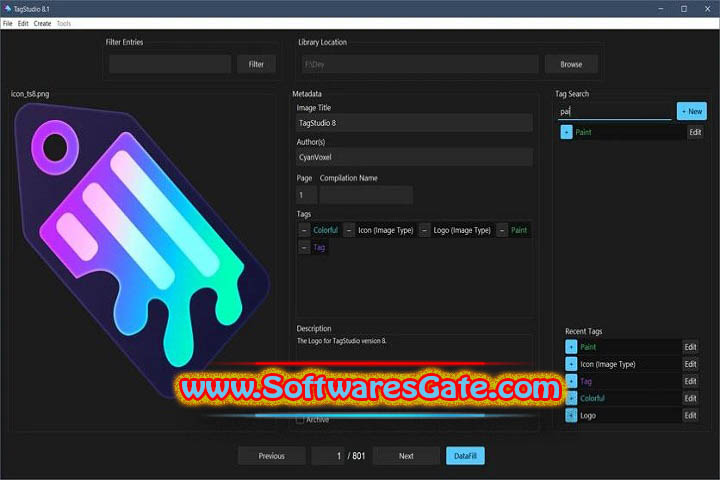Add Icon (Image Type) from Recent Tags
The height and width of the screenshot is (480, 720).
pos(571,364)
